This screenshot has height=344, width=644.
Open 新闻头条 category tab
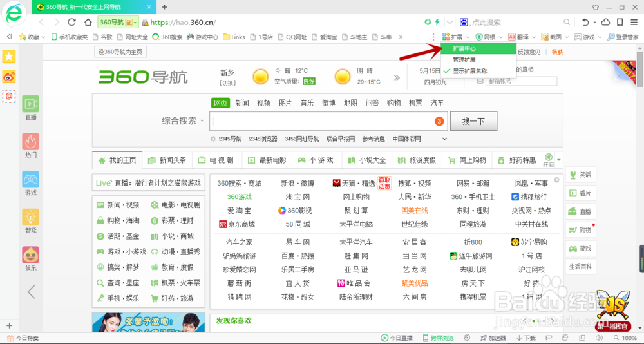(167, 160)
